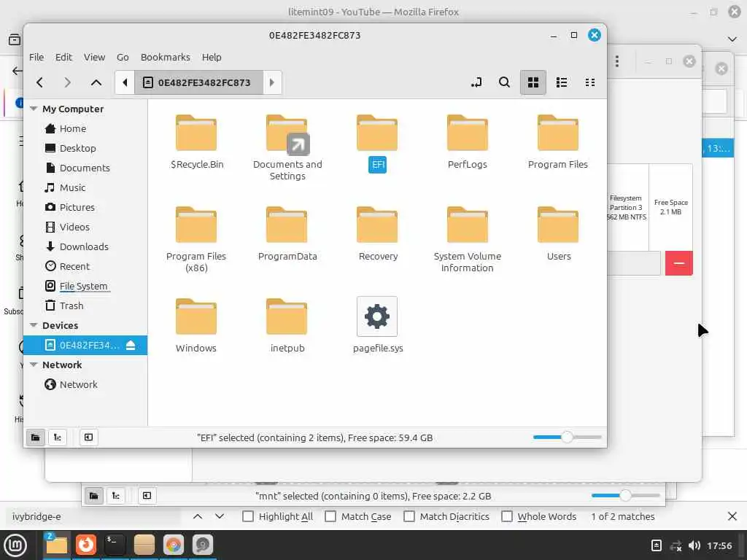Select System Volume Information folder
The height and width of the screenshot is (560, 747).
point(468,225)
